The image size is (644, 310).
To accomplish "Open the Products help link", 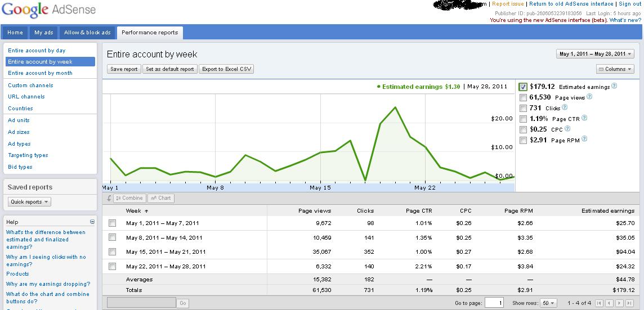I will pos(17,274).
